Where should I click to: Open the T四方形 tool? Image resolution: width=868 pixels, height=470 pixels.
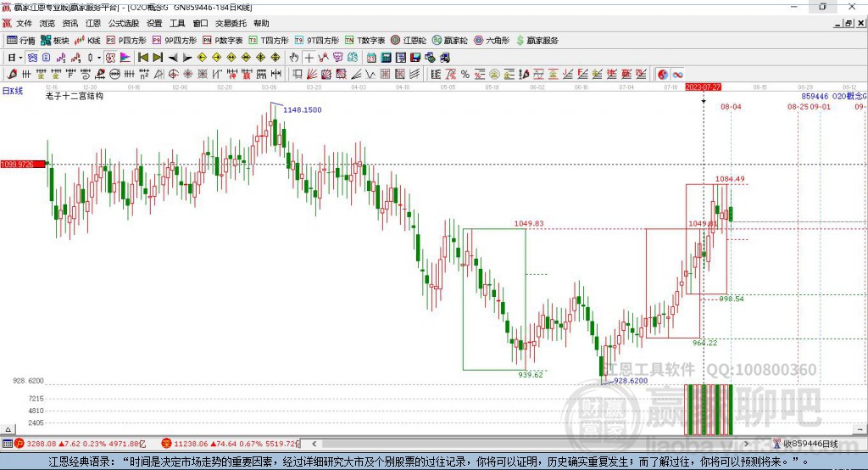pyautogui.click(x=269, y=41)
